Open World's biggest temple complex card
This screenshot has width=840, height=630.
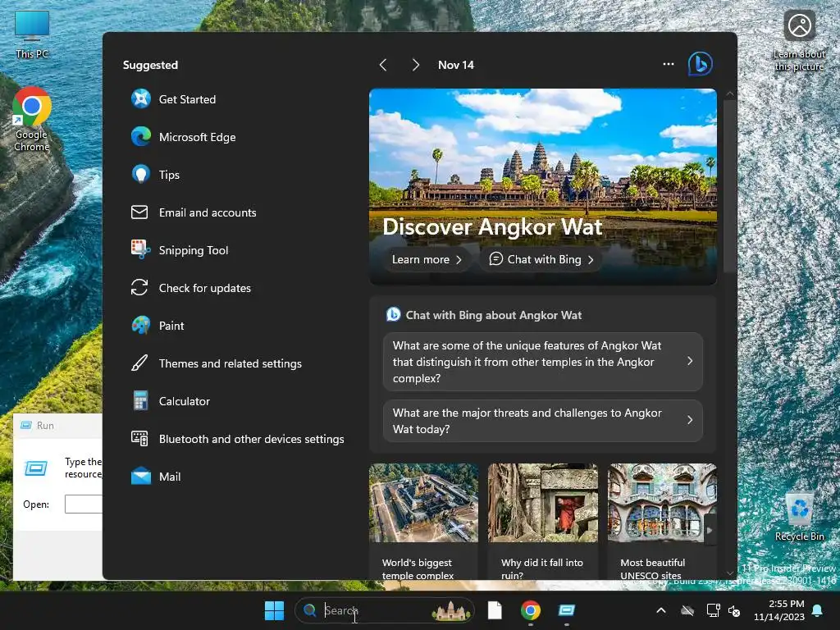pos(423,523)
